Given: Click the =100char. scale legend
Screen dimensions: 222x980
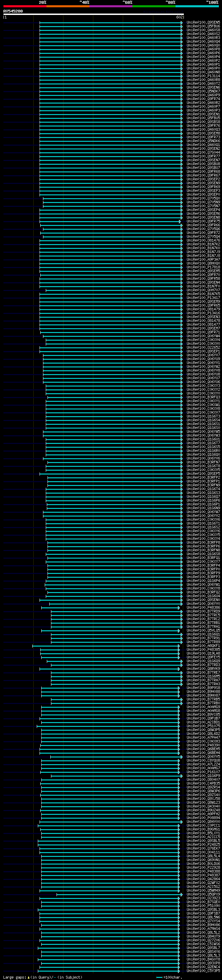Looking at the screenshot, I should pyautogui.click(x=169, y=977).
